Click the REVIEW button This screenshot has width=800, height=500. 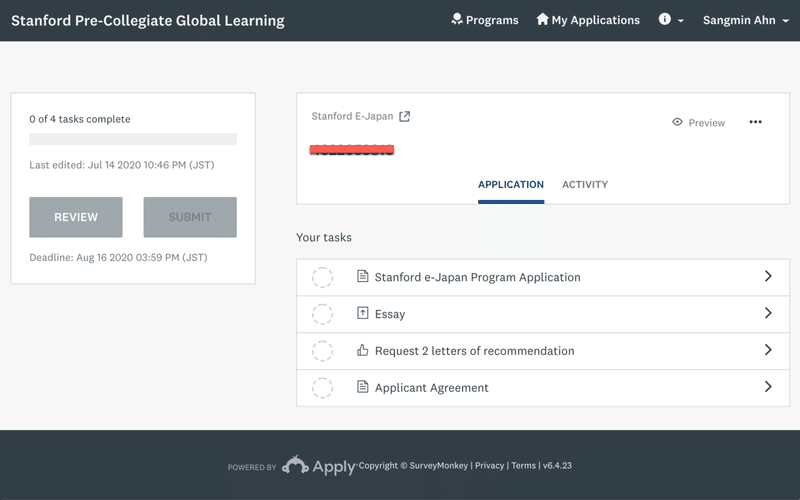(76, 217)
